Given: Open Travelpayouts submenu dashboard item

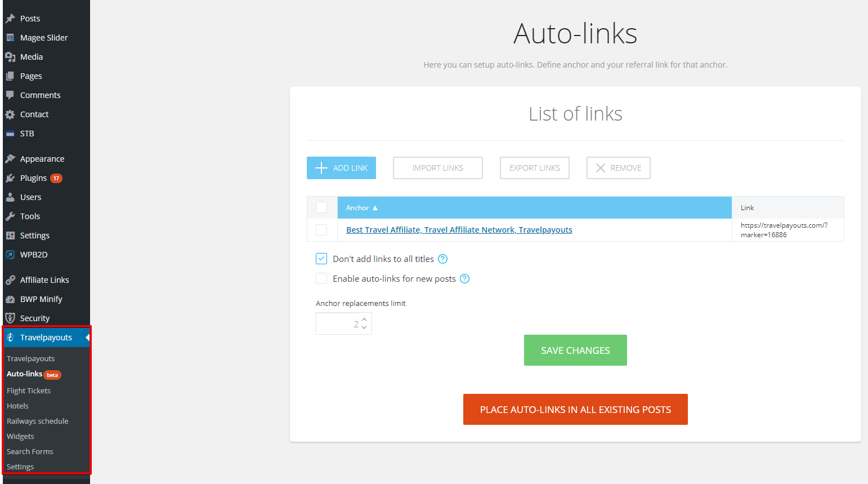Looking at the screenshot, I should pyautogui.click(x=31, y=358).
